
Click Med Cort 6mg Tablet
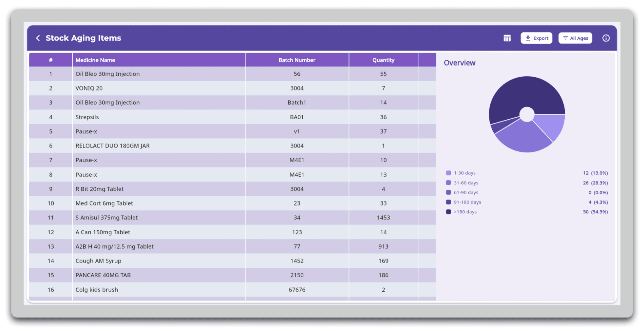click(x=104, y=203)
